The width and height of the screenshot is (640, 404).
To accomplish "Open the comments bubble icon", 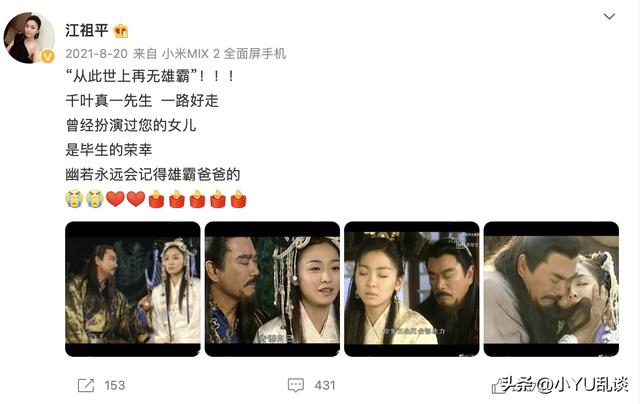I will click(296, 385).
